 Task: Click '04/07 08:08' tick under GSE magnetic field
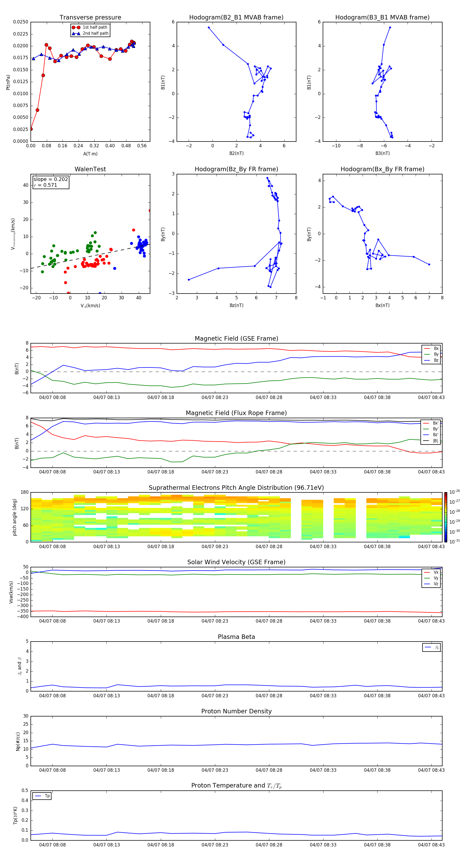pyautogui.click(x=52, y=398)
